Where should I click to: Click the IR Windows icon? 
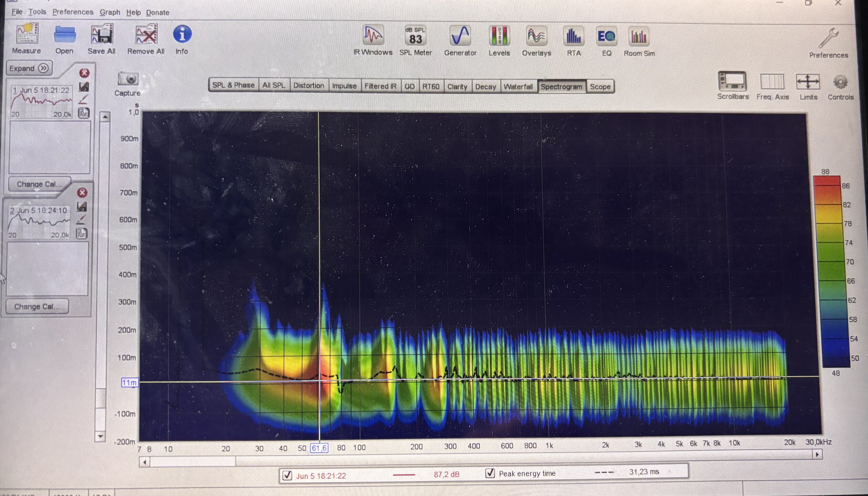[373, 35]
